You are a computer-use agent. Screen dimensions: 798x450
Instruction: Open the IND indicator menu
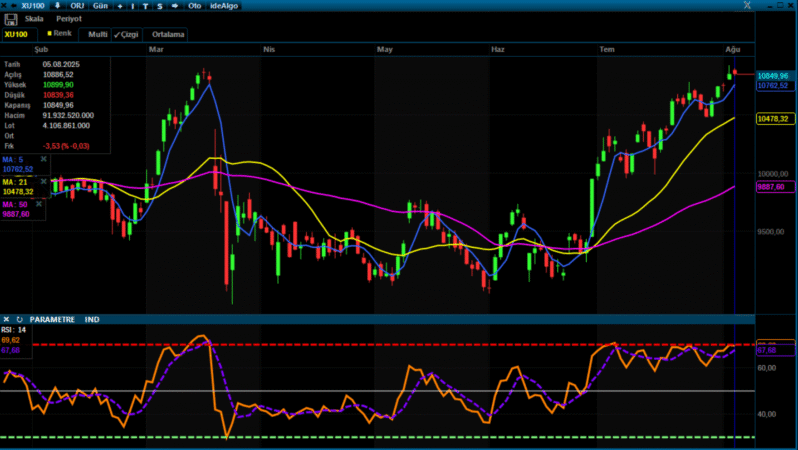pos(92,319)
